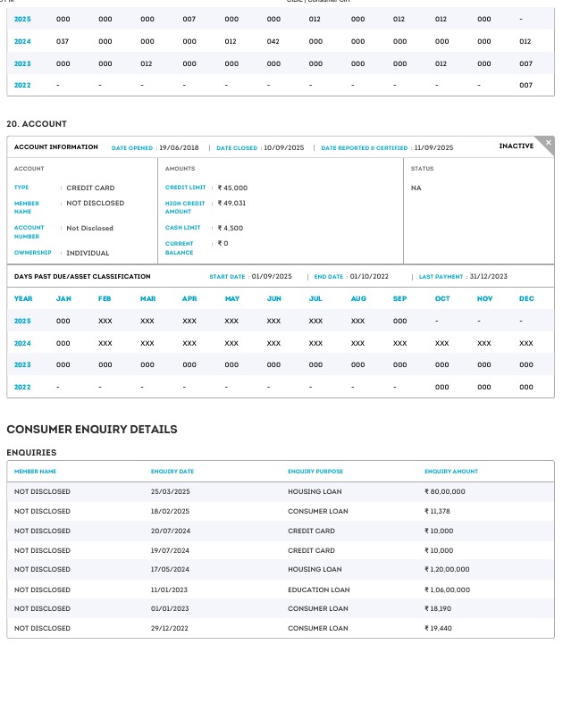The image size is (563, 728).
Task: Click the 2024 year row in account 20
Action: pyautogui.click(x=23, y=343)
